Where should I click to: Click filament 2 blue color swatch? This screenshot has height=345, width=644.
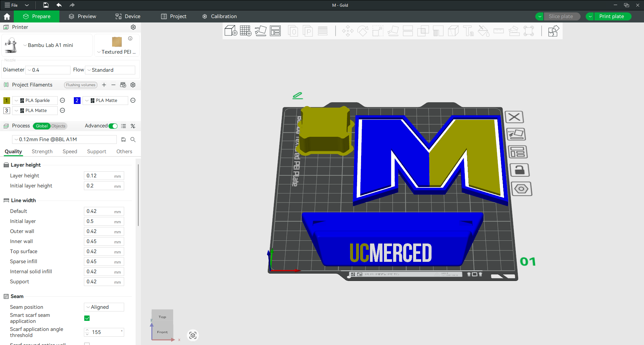click(77, 100)
